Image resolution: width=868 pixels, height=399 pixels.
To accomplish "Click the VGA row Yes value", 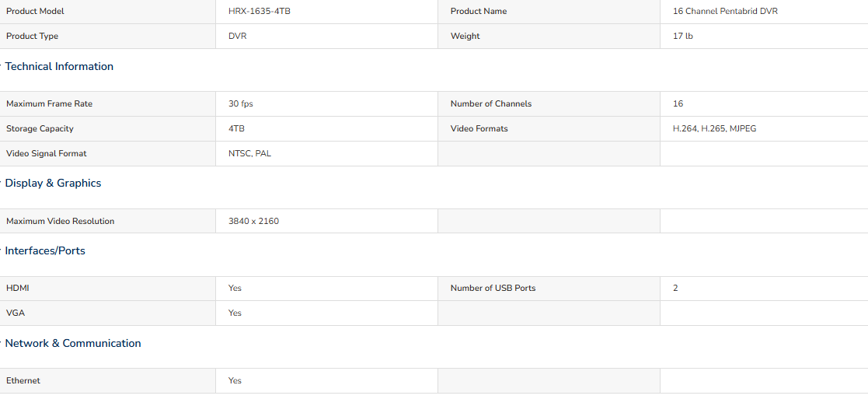I will click(235, 313).
